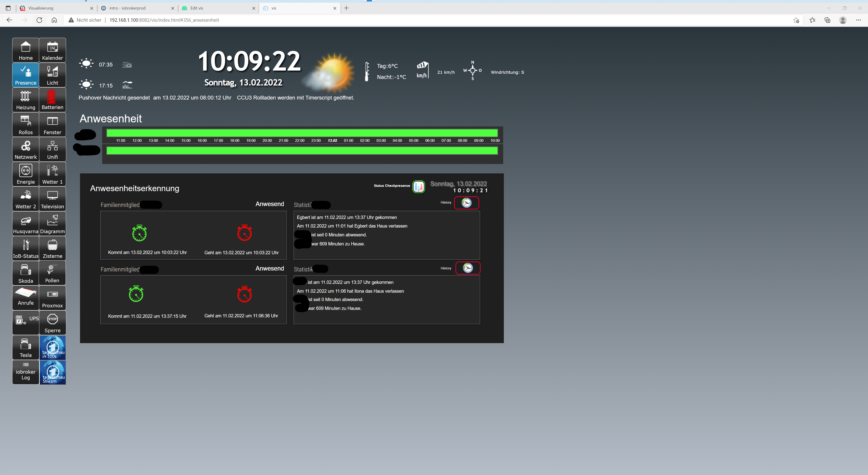Open the Pollen tile
Viewport: 868px width, 475px height.
tap(52, 273)
